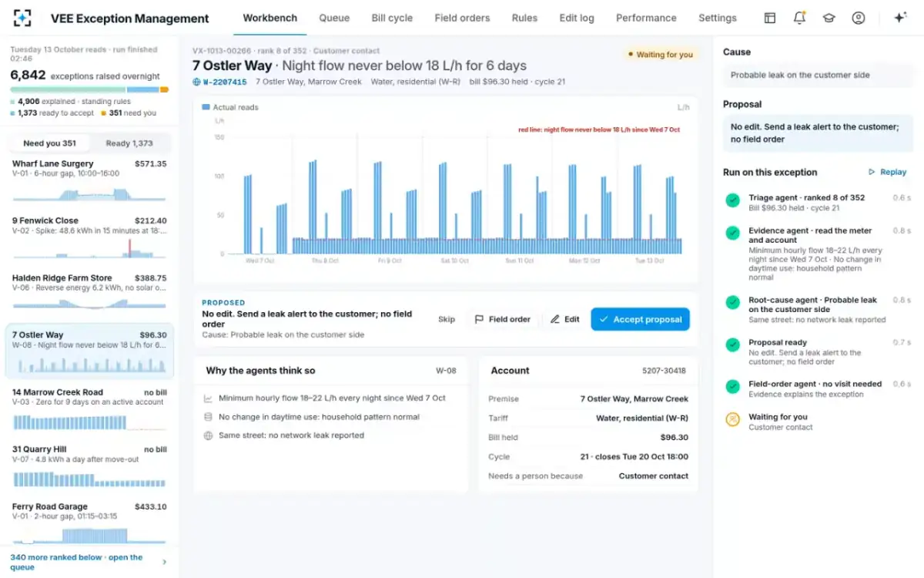Select the Ready 1,373 toggle
The height and width of the screenshot is (578, 924).
[129, 143]
